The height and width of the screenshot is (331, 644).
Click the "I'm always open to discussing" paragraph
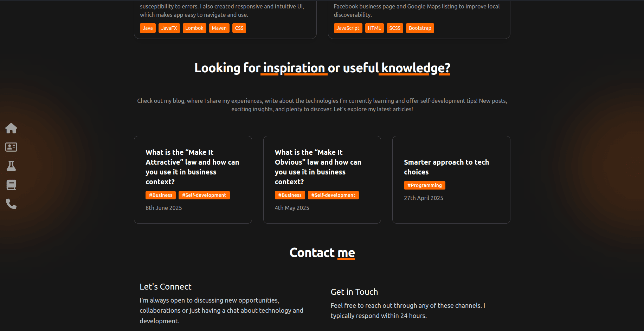(221, 311)
